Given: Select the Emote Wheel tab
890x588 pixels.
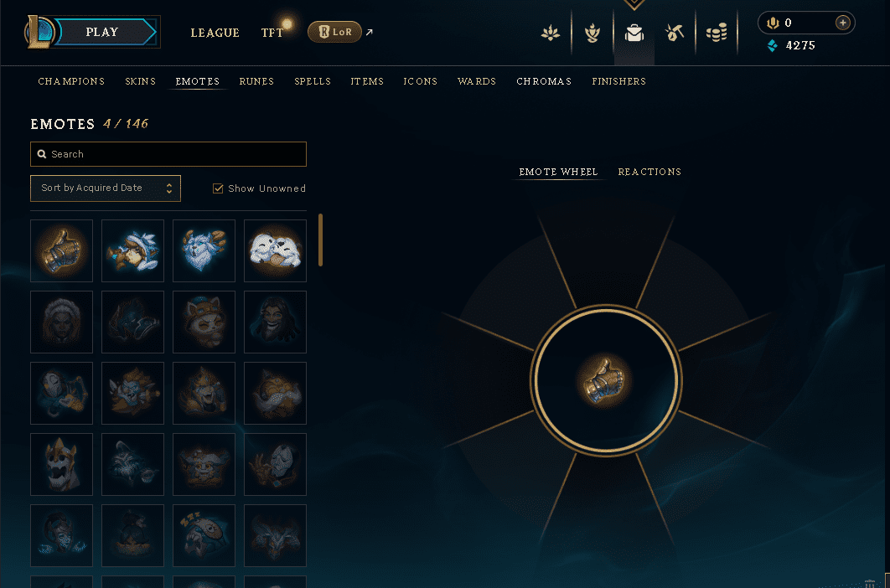Looking at the screenshot, I should click(x=558, y=172).
